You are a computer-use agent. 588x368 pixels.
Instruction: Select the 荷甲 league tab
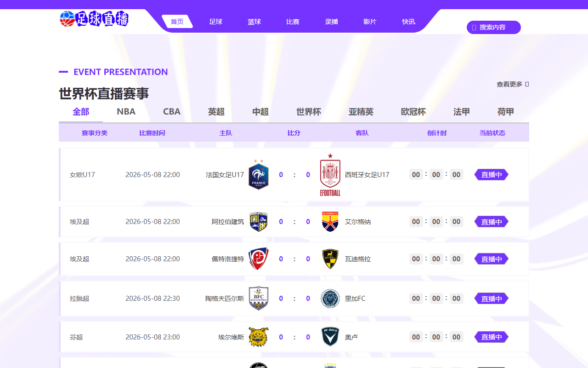pyautogui.click(x=506, y=112)
